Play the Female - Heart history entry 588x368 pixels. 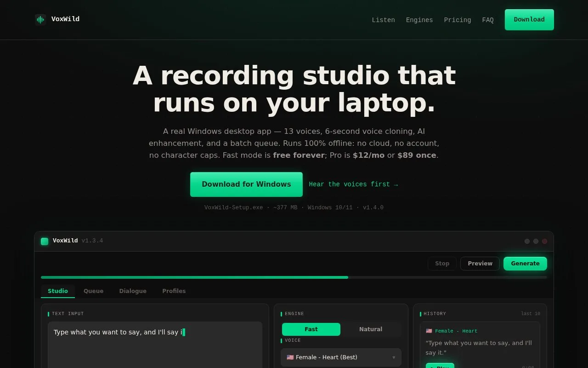pyautogui.click(x=440, y=366)
